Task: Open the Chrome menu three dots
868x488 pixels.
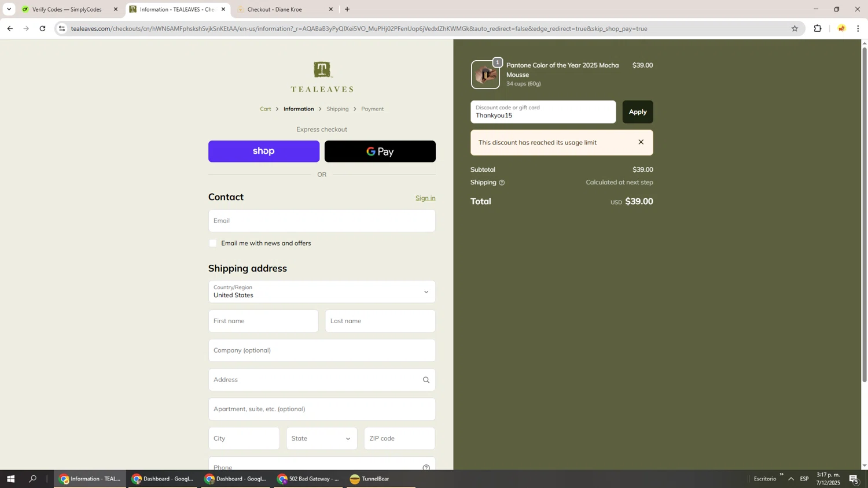Action: 858,28
